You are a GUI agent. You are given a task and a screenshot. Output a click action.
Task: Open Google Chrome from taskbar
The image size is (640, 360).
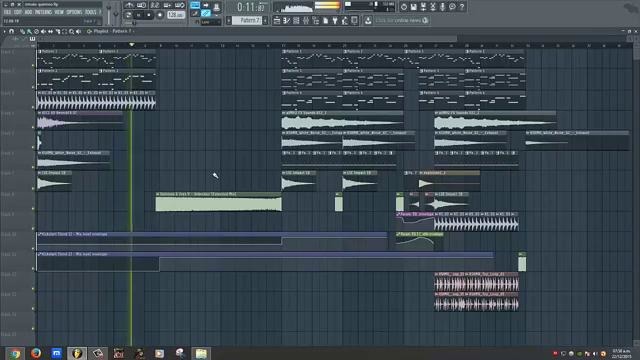click(15, 353)
